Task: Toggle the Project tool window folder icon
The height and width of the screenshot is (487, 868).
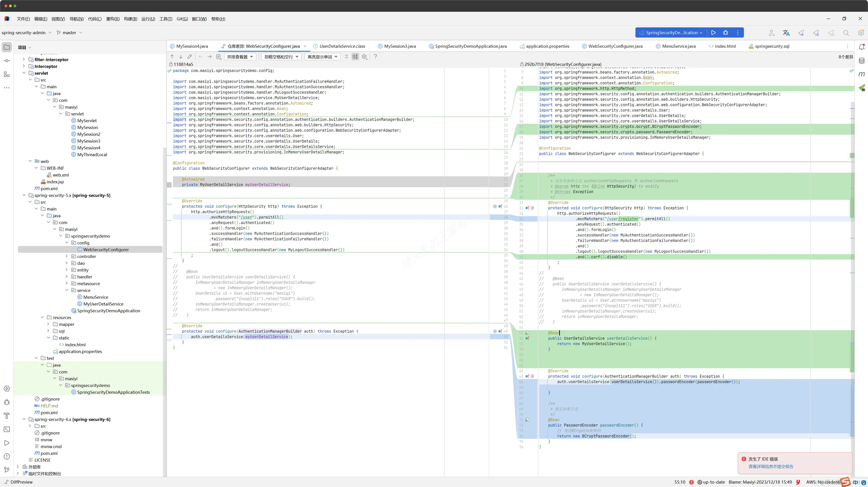Action: point(7,47)
